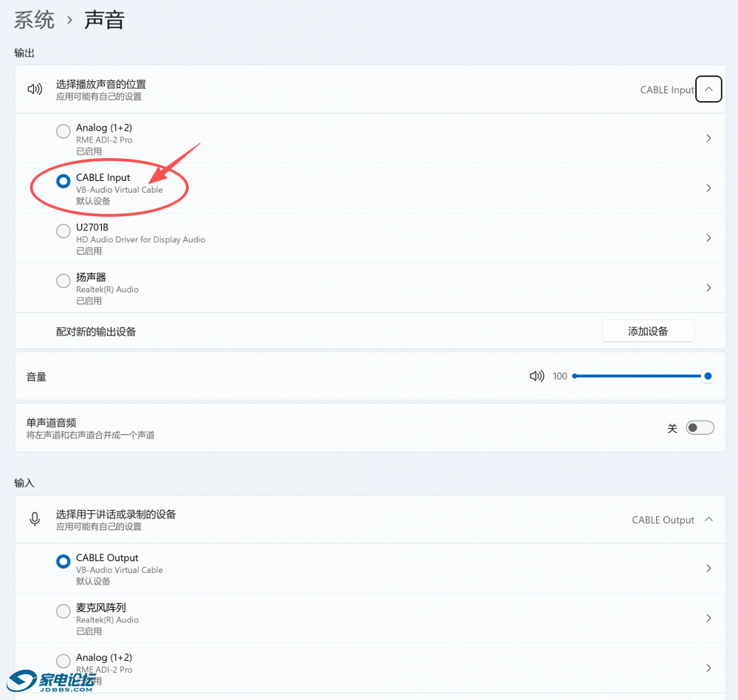Viewport: 738px width, 700px height.
Task: Click the CABLE Input summary text at top right
Action: click(667, 89)
